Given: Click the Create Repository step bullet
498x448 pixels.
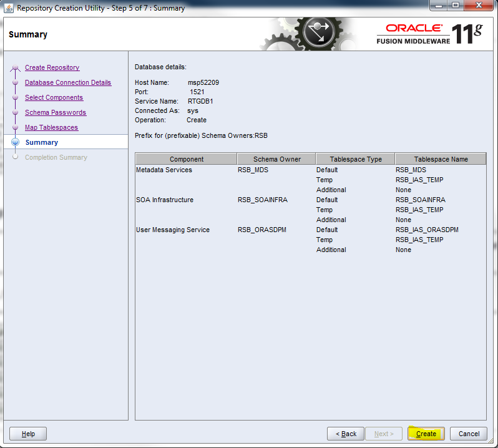Looking at the screenshot, I should [x=15, y=67].
